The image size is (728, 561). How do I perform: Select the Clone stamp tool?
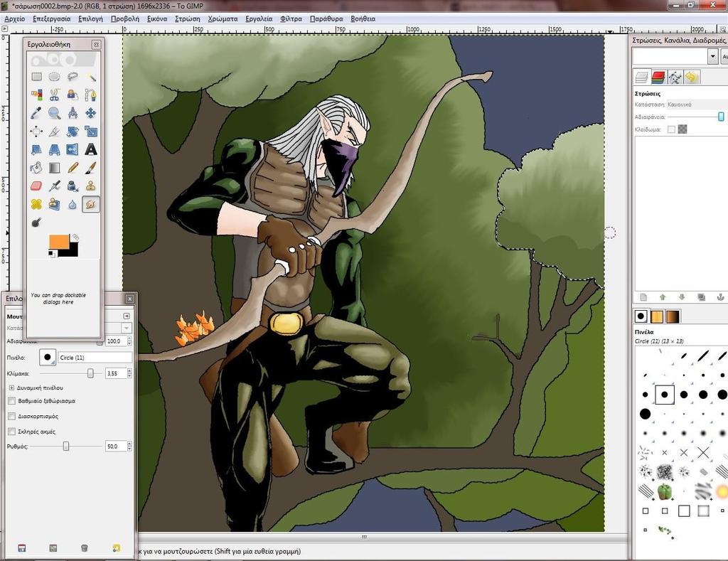pyautogui.click(x=91, y=186)
